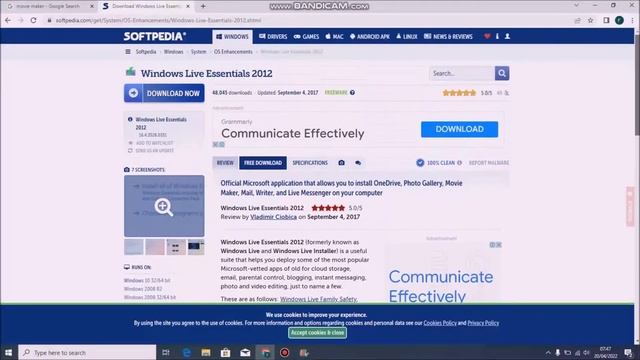Click the info icon in the header
Image resolution: width=640 pixels, height=360 pixels.
tap(497, 36)
